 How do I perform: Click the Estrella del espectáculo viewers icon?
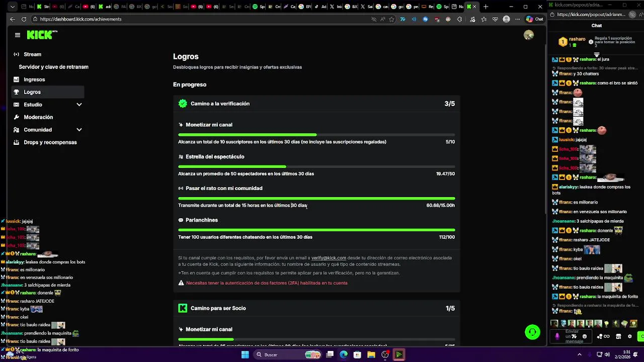click(x=181, y=157)
